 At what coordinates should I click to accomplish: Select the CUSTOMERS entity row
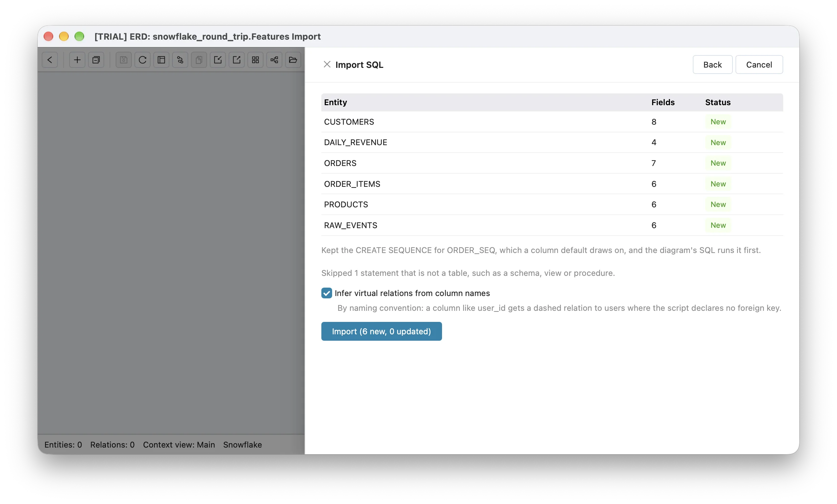point(552,122)
